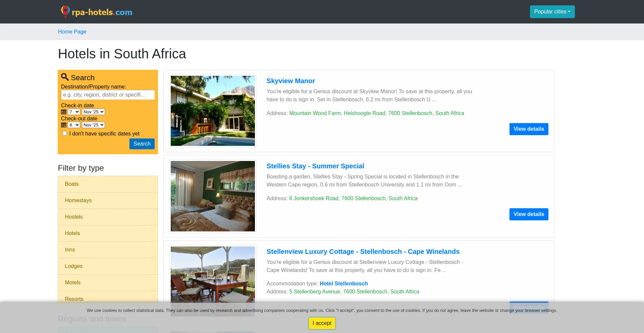This screenshot has width=644, height=333.
Task: Choose the Lodges filter option
Action: coord(73,266)
